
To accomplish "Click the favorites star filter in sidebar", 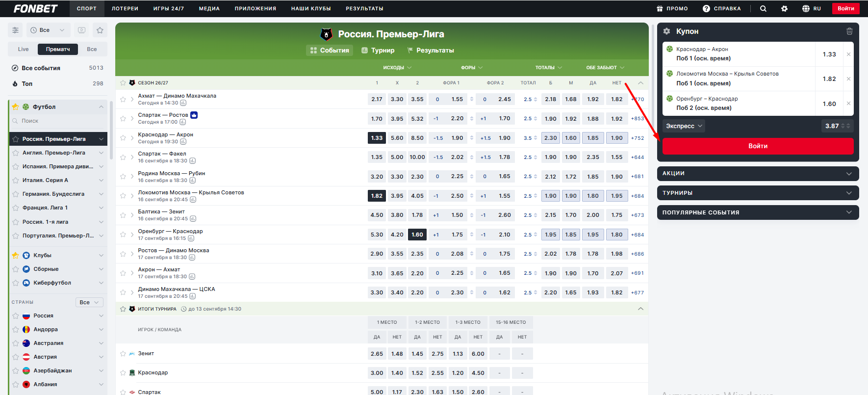I will click(100, 30).
